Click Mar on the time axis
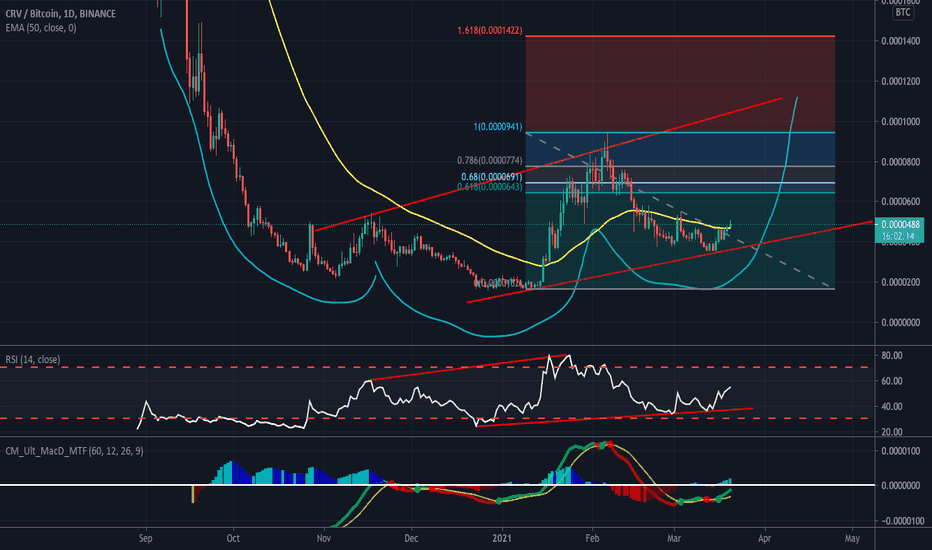 coord(674,538)
